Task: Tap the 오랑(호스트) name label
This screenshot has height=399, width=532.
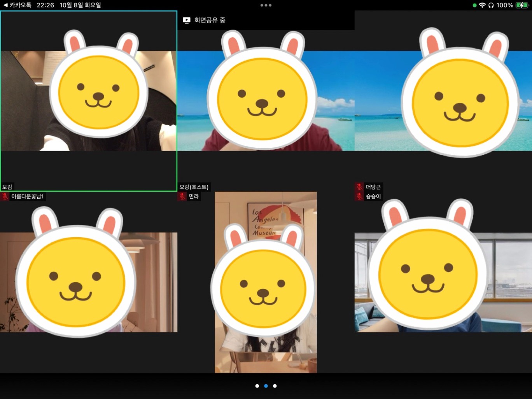Action: [194, 187]
